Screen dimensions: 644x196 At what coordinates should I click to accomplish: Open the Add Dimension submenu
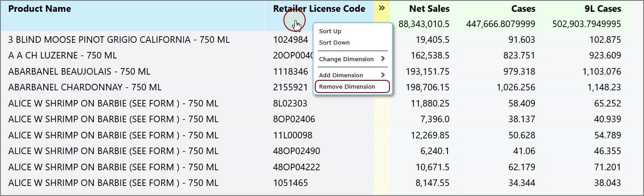352,75
